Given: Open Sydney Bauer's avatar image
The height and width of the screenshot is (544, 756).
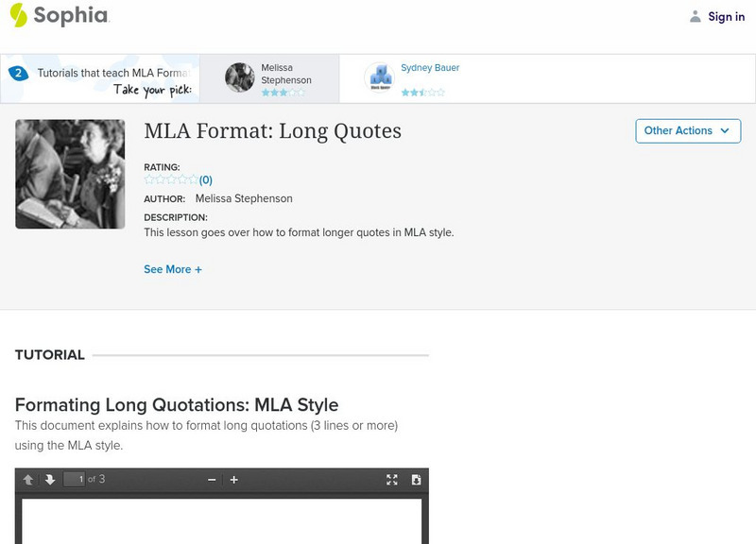Looking at the screenshot, I should coord(379,77).
